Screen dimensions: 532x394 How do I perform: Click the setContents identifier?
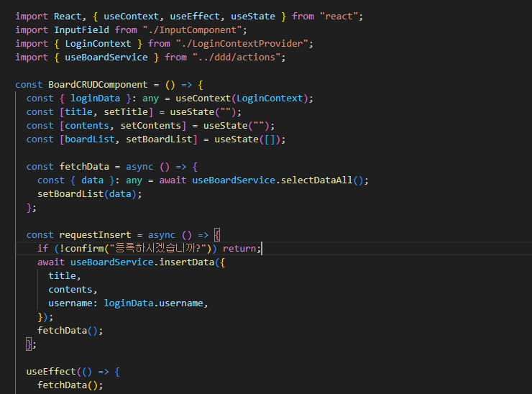click(x=151, y=126)
